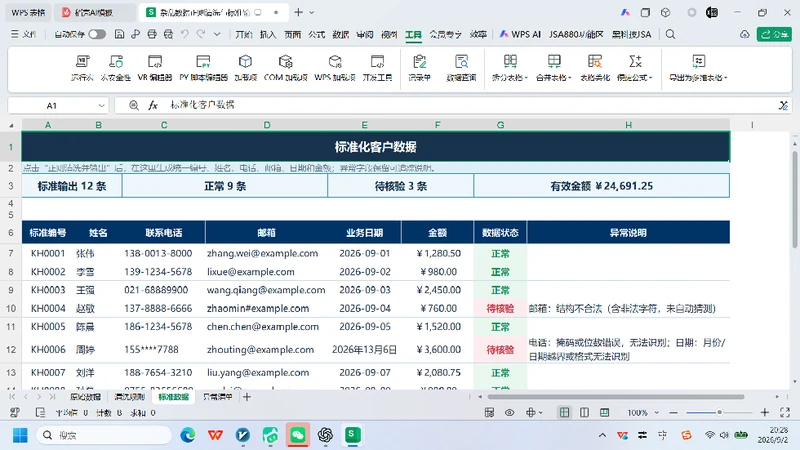Click the print icon in quick access bar

tap(152, 34)
